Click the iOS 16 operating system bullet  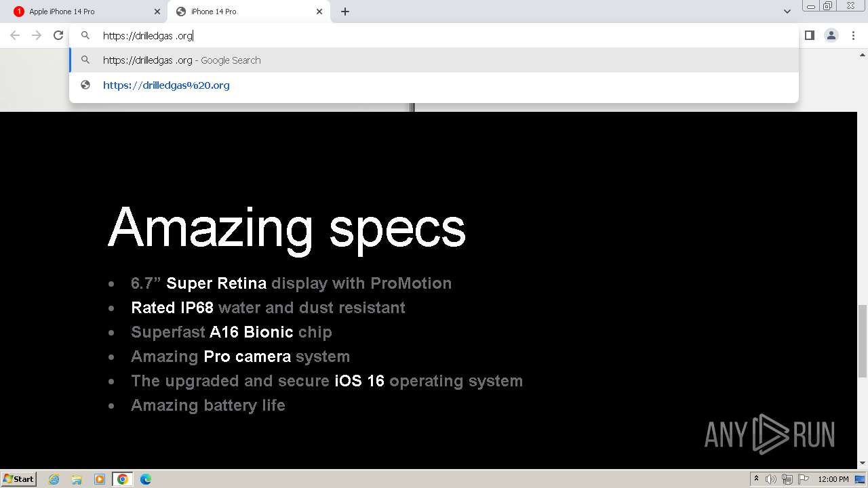coord(327,381)
